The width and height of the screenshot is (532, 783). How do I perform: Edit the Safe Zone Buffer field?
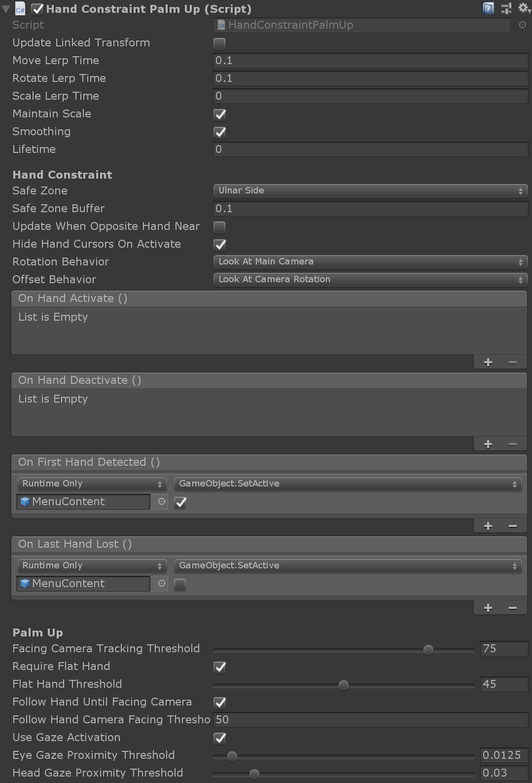point(370,209)
